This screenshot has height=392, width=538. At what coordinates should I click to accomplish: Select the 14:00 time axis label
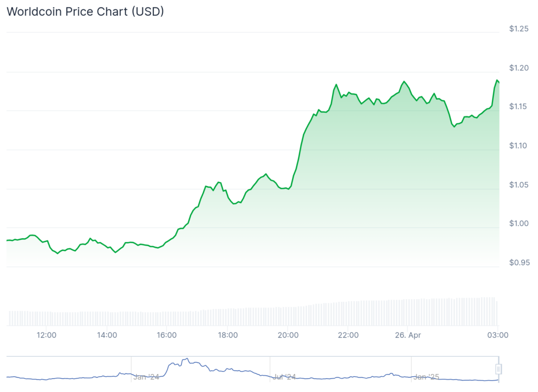107,335
